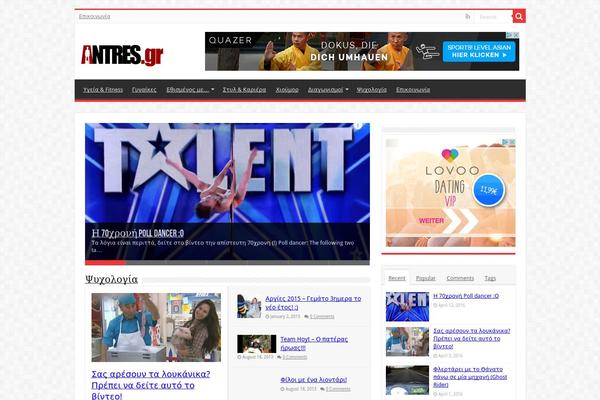
Task: Click the sausage shop article image
Action: pos(156,328)
